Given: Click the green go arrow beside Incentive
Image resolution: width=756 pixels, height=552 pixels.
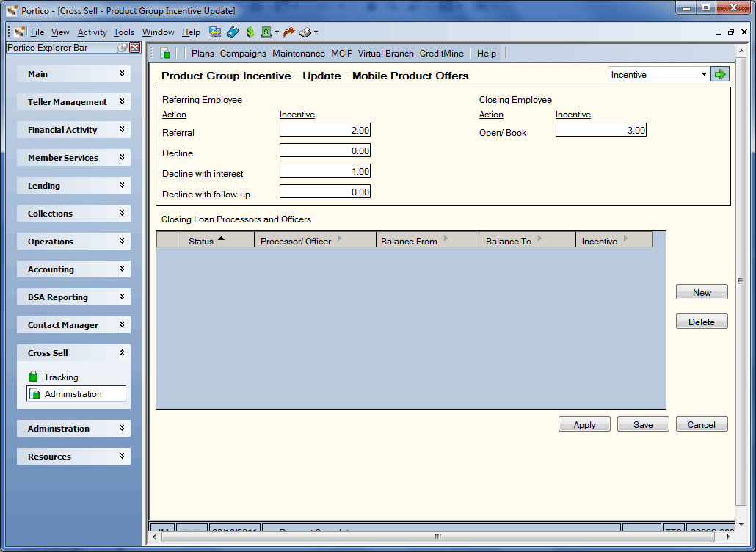Looking at the screenshot, I should (x=720, y=75).
